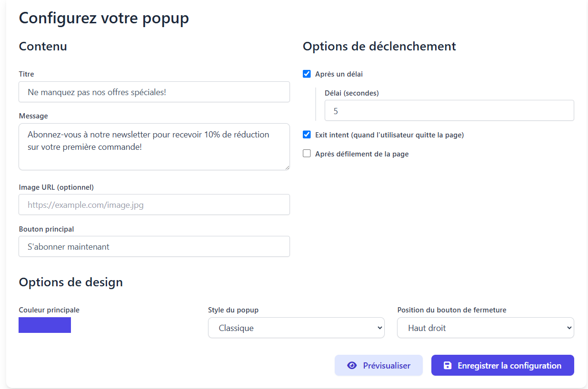Click the floppy disk save icon
The width and height of the screenshot is (588, 389).
click(447, 366)
